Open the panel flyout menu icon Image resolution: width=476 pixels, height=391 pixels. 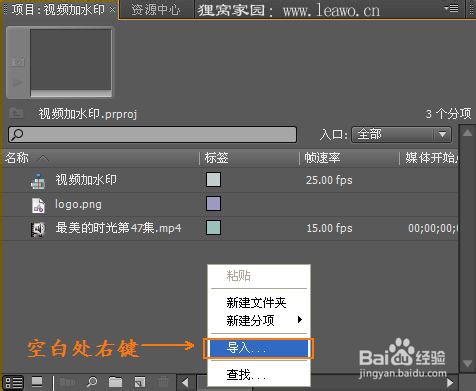point(452,8)
